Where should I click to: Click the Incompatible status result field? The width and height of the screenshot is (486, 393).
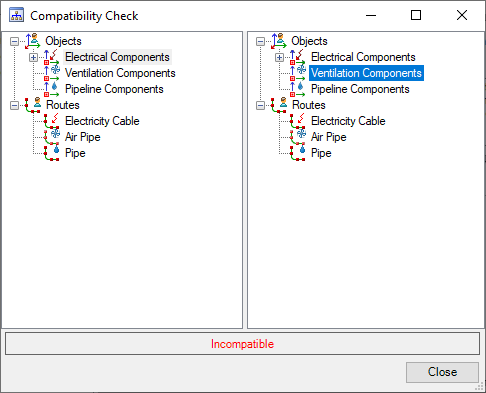(242, 344)
